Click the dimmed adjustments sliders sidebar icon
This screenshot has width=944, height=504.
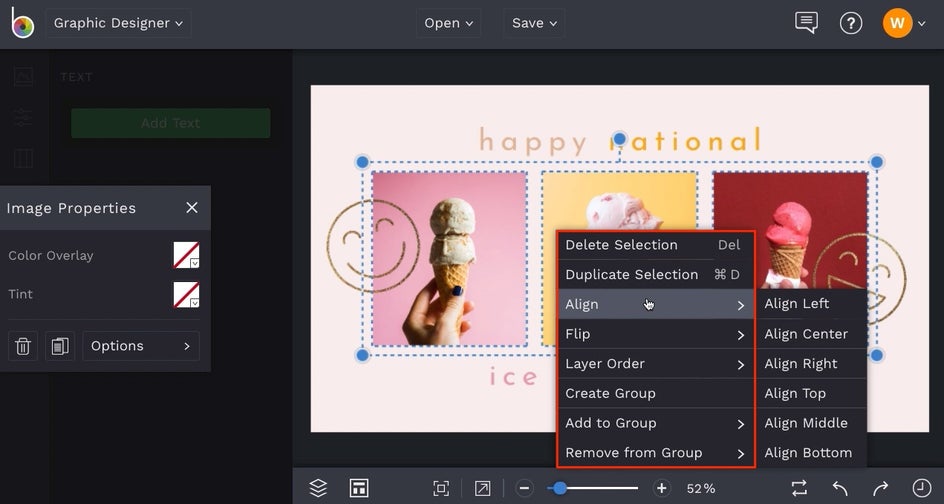(23, 117)
